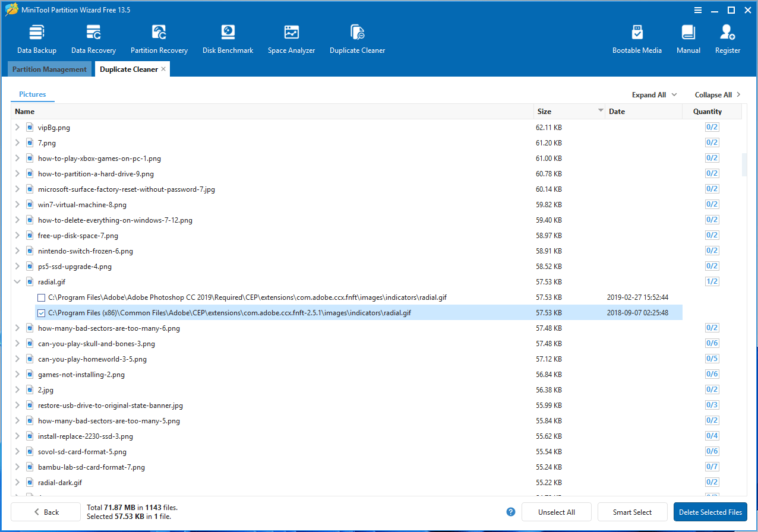Check the Photoshop CC 2019 radial.gif entry
This screenshot has width=758, height=532.
(41, 297)
